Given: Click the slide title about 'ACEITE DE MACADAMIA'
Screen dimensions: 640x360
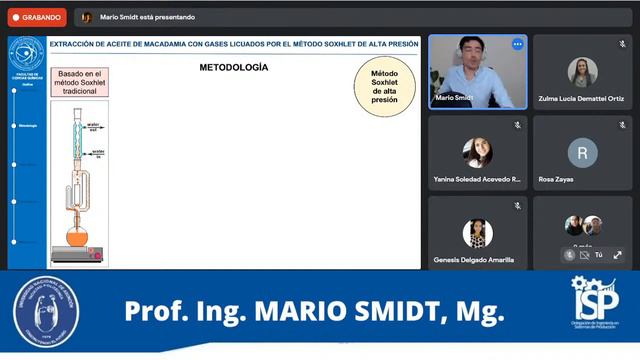Looking at the screenshot, I should pos(234,44).
